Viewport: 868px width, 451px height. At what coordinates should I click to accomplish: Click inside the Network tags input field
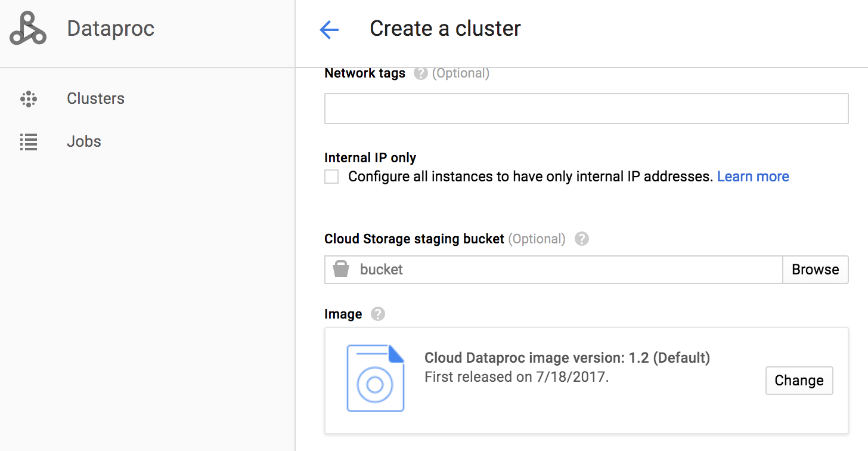click(586, 108)
